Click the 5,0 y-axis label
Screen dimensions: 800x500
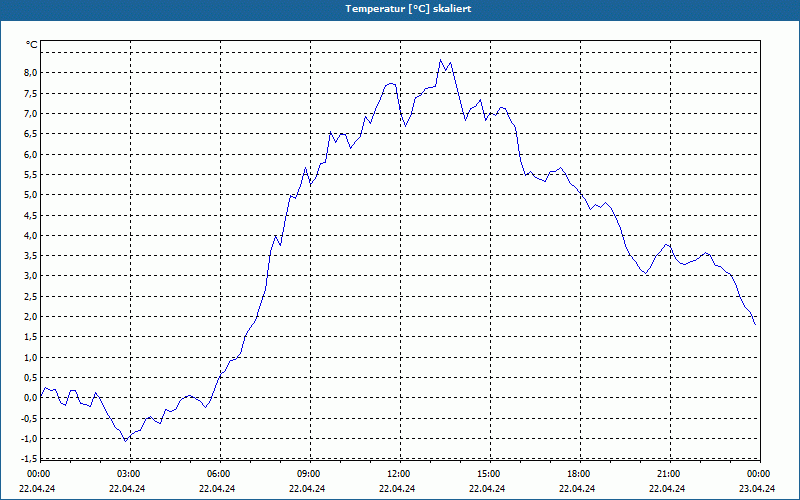(x=31, y=195)
